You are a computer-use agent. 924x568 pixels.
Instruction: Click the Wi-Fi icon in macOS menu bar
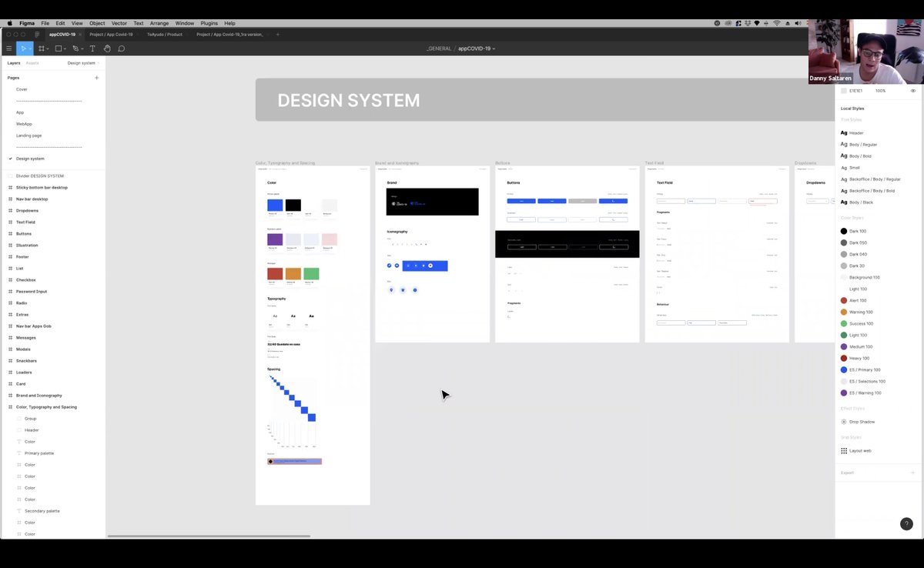point(776,23)
